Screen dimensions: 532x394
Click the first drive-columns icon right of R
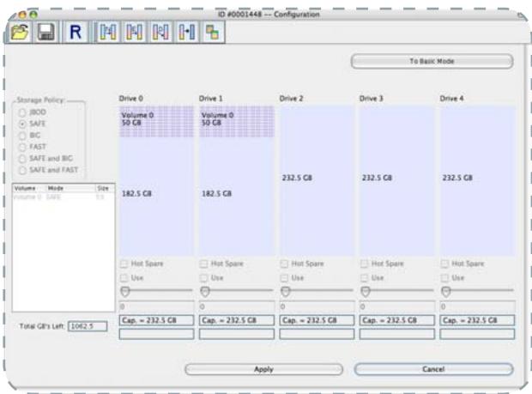[x=108, y=33]
